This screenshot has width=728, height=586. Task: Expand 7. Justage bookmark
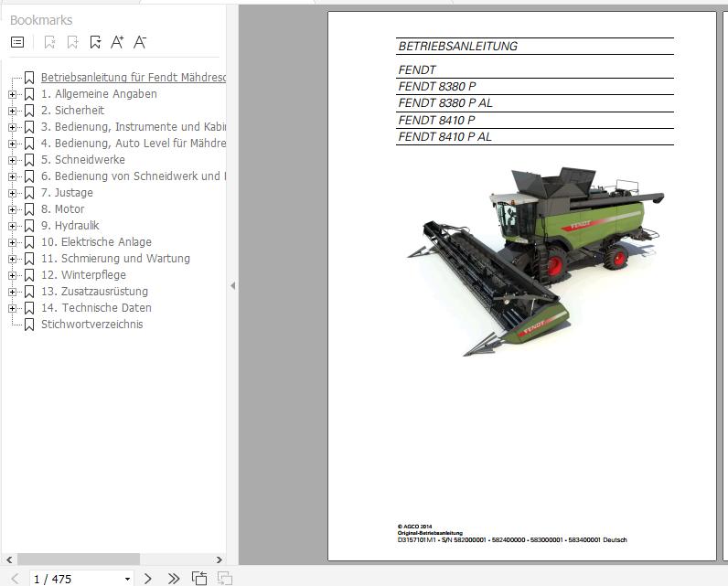[x=12, y=193]
